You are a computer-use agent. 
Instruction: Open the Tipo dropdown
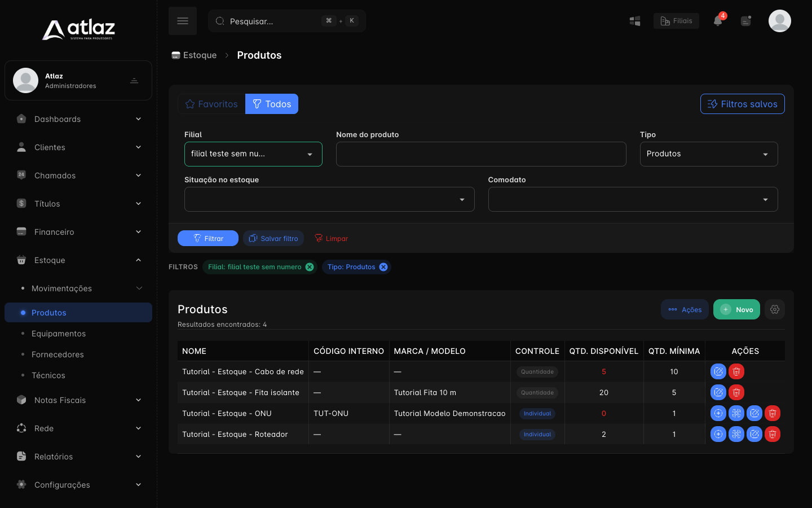pos(709,154)
